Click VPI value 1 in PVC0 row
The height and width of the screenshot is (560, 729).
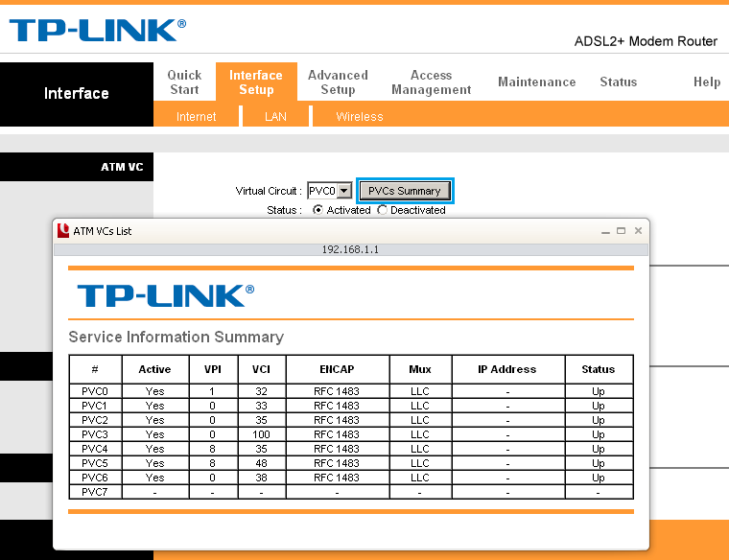(213, 391)
